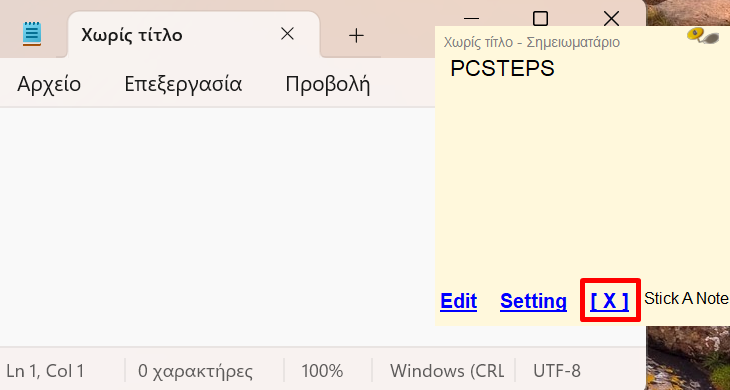
Task: Open the Αρχείο menu
Action: [x=49, y=84]
